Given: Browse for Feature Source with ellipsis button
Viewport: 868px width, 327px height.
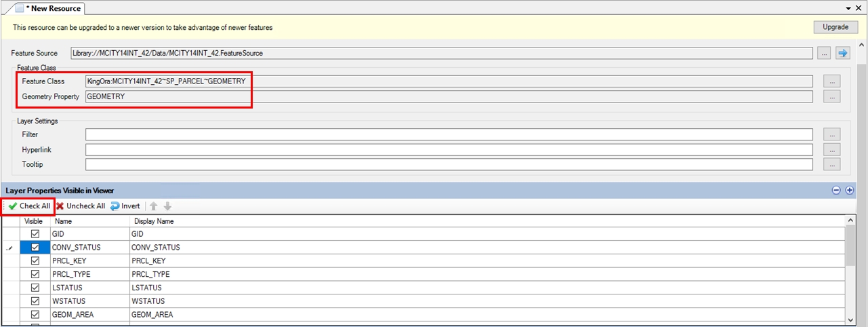Looking at the screenshot, I should 824,53.
